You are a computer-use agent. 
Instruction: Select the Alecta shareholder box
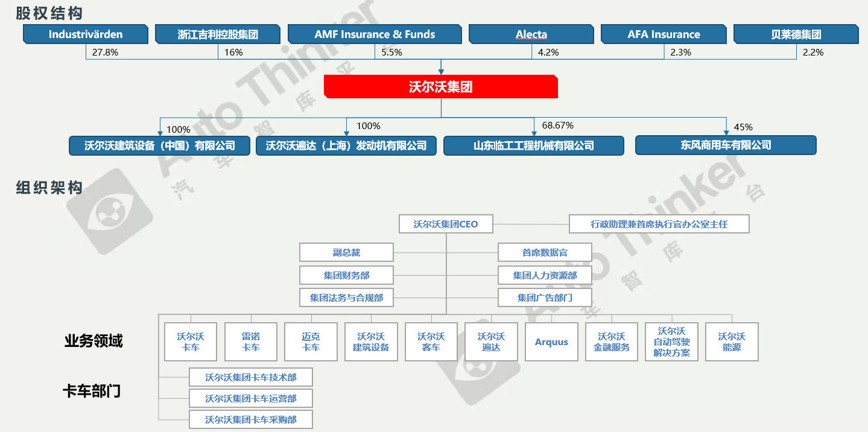click(531, 34)
